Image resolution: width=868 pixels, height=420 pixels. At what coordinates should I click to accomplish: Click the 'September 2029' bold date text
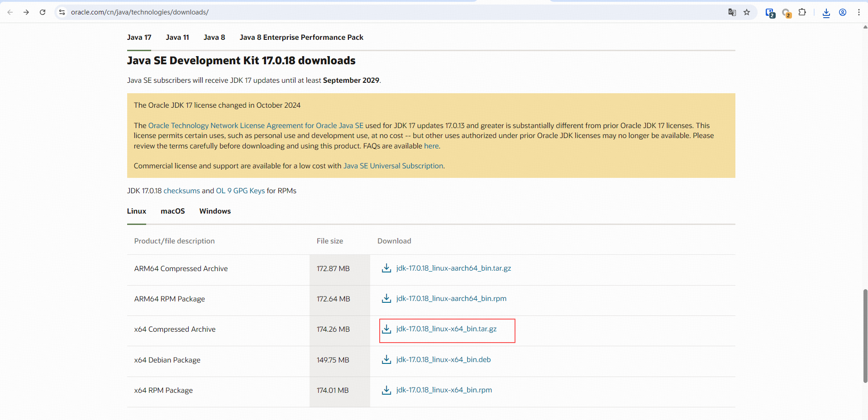pyautogui.click(x=351, y=81)
